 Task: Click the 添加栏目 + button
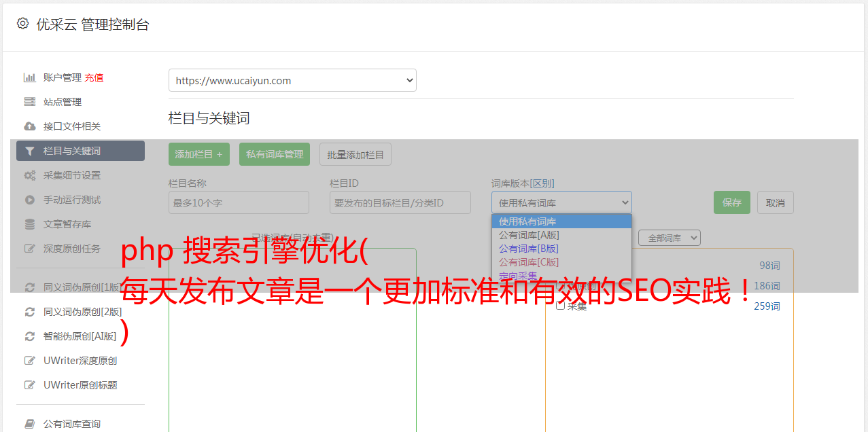coord(199,154)
